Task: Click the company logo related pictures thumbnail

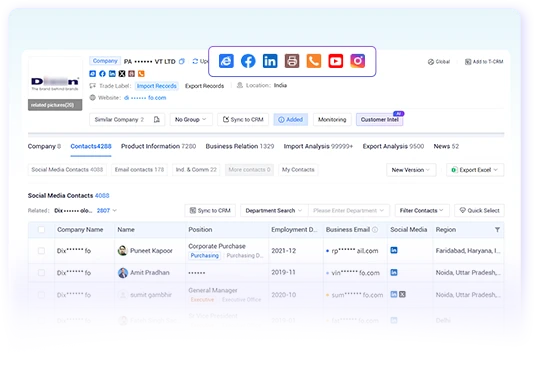Action: point(55,83)
